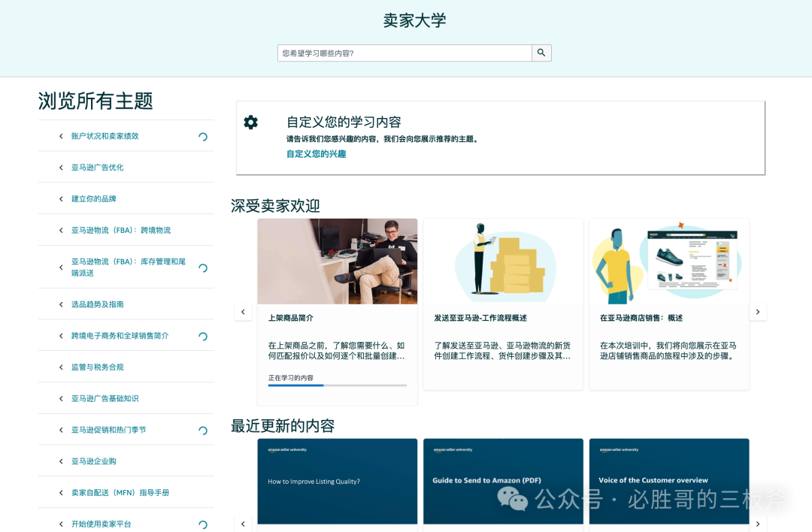This screenshot has width=812, height=532.
Task: Open the 跨境电子商务和全球销售简介 topic
Action: click(120, 336)
